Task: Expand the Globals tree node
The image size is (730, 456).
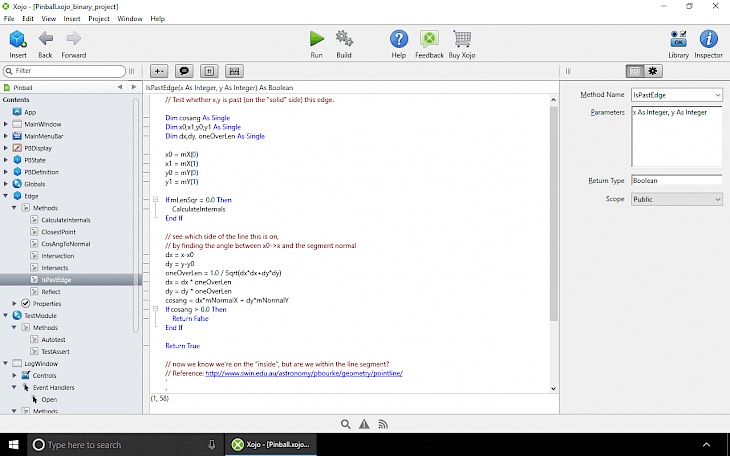Action: coord(6,184)
